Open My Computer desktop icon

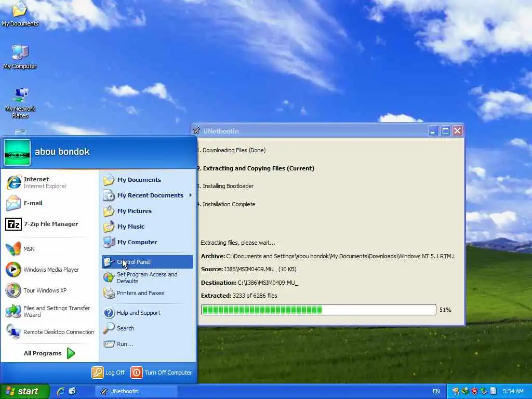coord(20,57)
